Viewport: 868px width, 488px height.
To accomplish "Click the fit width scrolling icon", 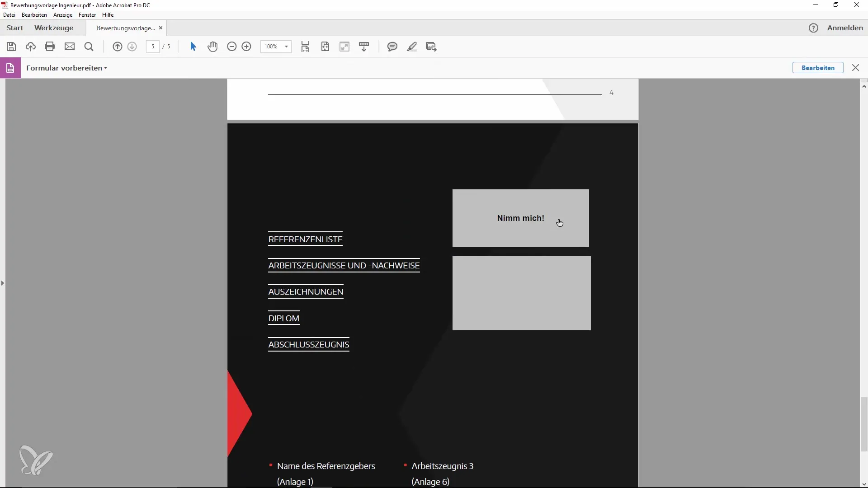I will (306, 47).
